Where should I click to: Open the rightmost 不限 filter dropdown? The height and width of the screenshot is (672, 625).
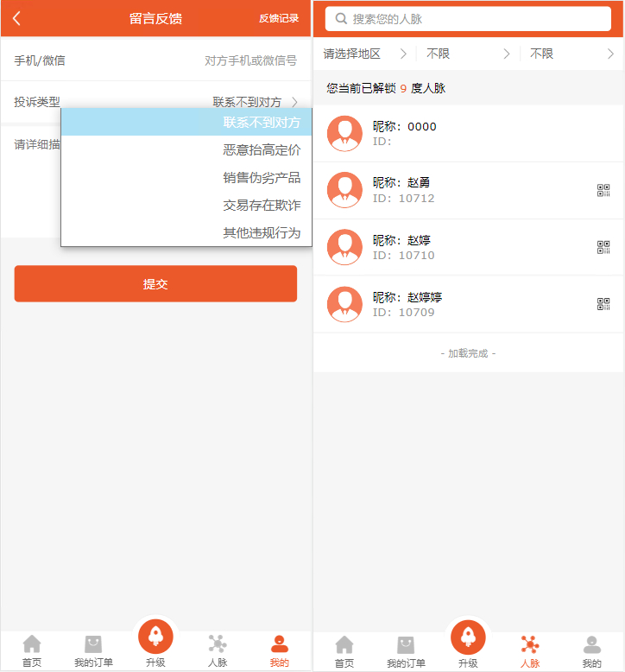(571, 54)
